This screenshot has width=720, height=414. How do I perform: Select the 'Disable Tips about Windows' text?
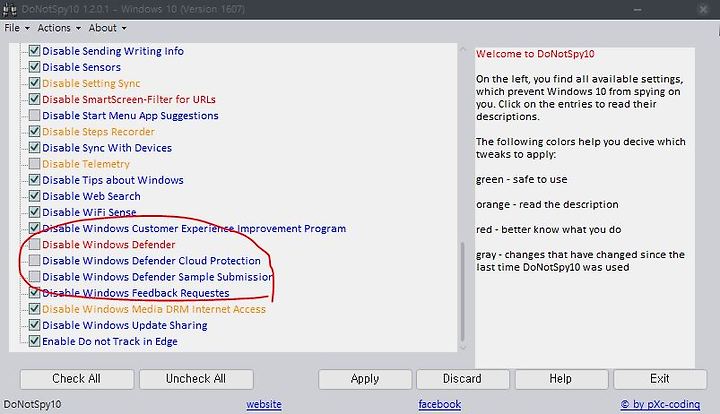(x=113, y=180)
